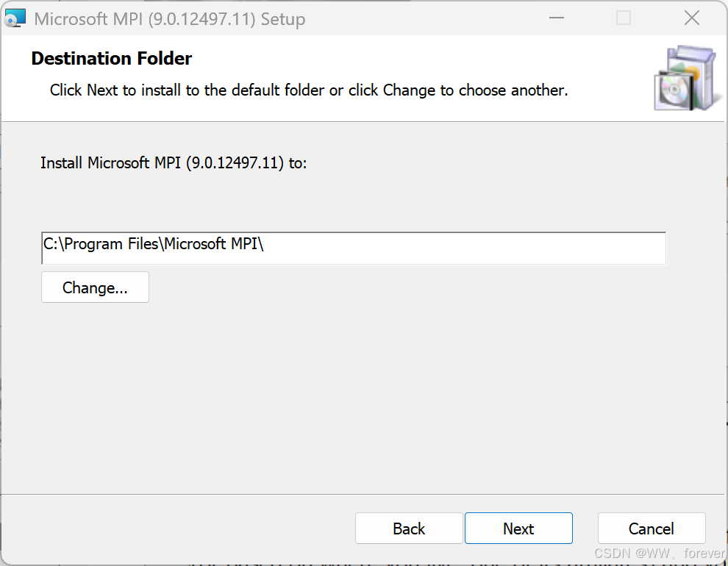Cancel the Microsoft MPI installation
Image resolution: width=728 pixels, height=566 pixels.
point(651,529)
